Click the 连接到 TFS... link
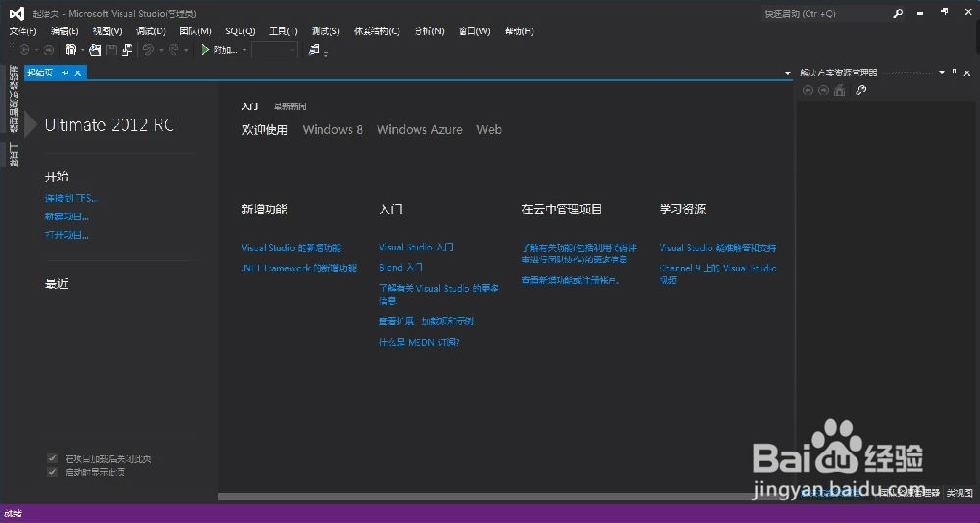 coord(72,198)
